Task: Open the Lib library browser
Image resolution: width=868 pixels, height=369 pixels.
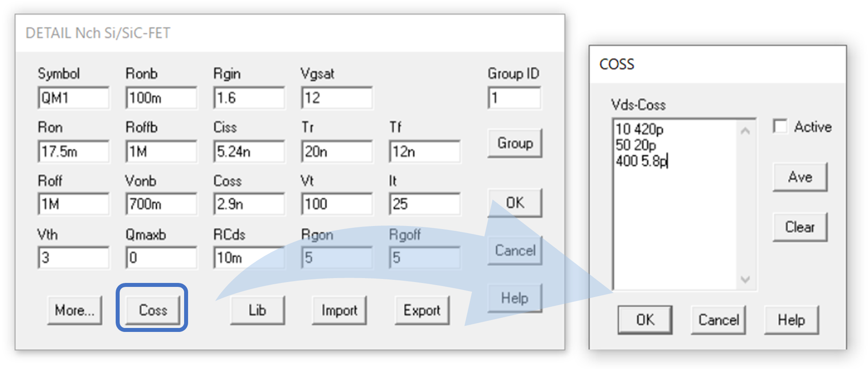Action: [257, 310]
